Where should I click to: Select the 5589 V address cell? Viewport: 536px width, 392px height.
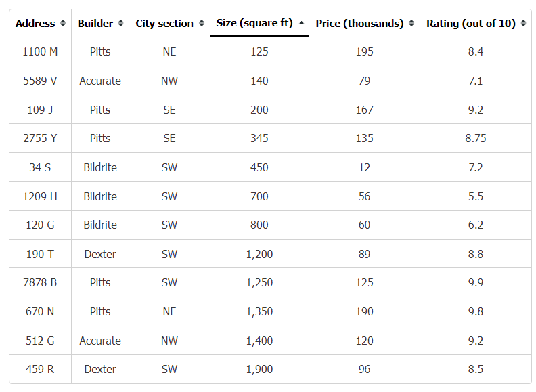tap(41, 81)
